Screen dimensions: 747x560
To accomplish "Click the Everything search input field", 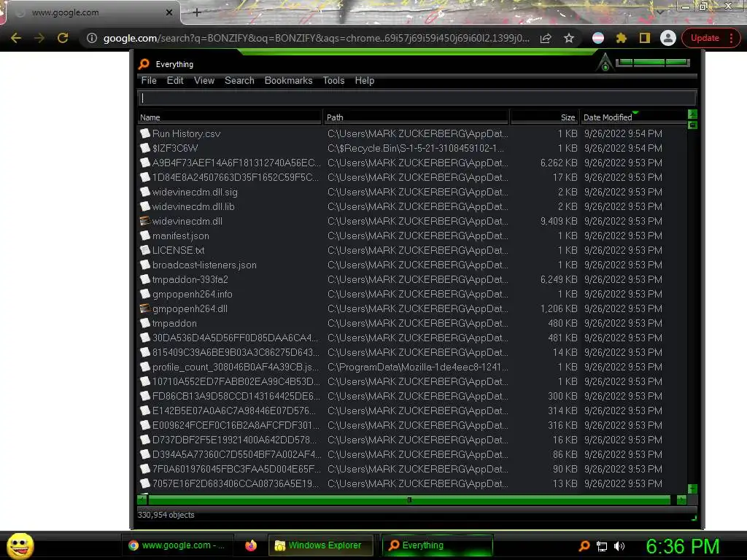I will click(417, 98).
